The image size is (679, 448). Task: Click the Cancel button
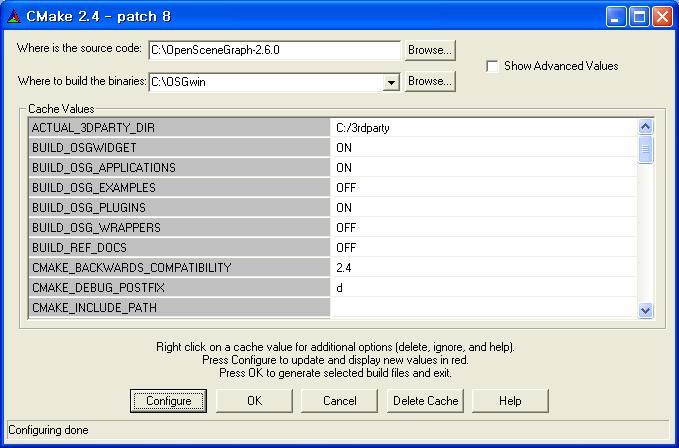point(340,401)
